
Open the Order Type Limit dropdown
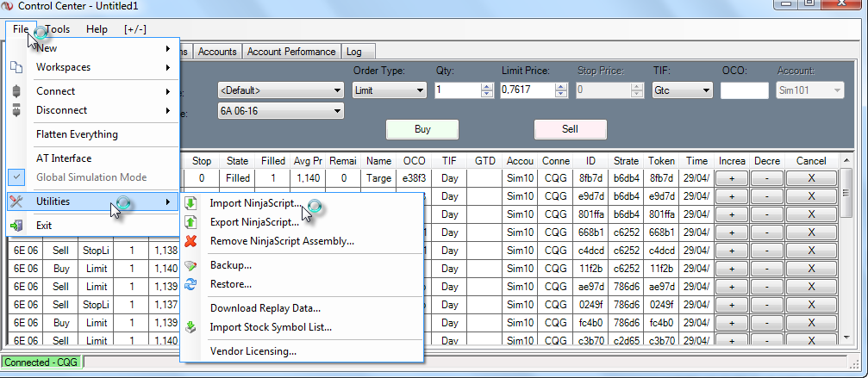click(389, 90)
